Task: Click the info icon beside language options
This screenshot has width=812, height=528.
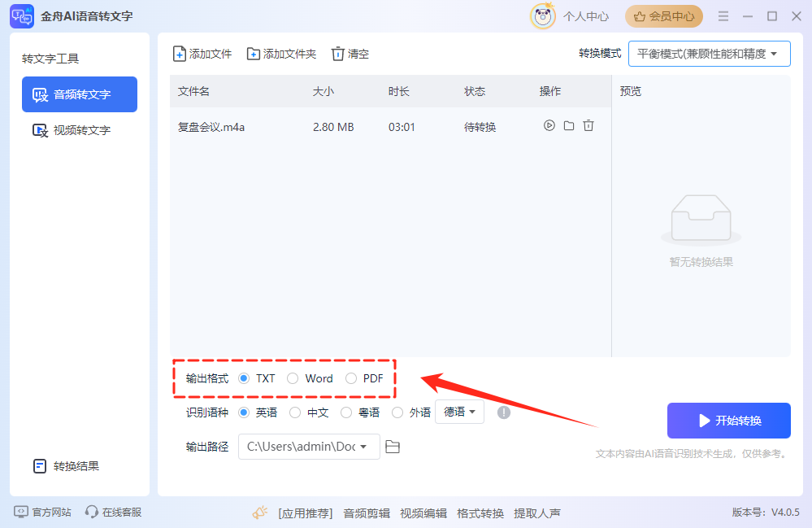Action: click(504, 412)
